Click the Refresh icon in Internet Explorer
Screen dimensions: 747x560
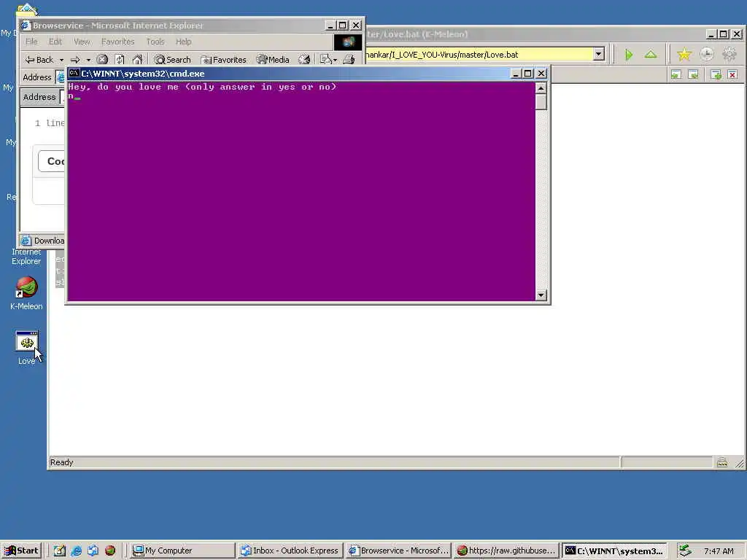[x=120, y=60]
